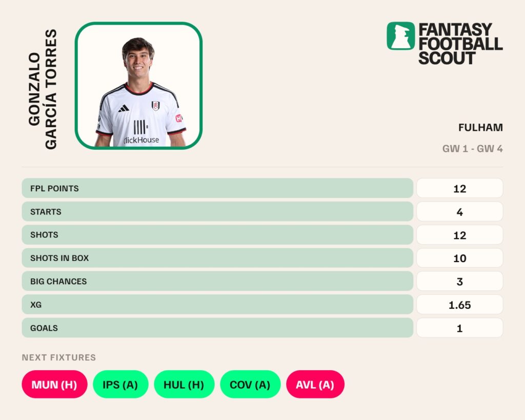Select the Gonzalo García Torres player photo
Viewport: 525px width, 420px height.
coord(138,86)
